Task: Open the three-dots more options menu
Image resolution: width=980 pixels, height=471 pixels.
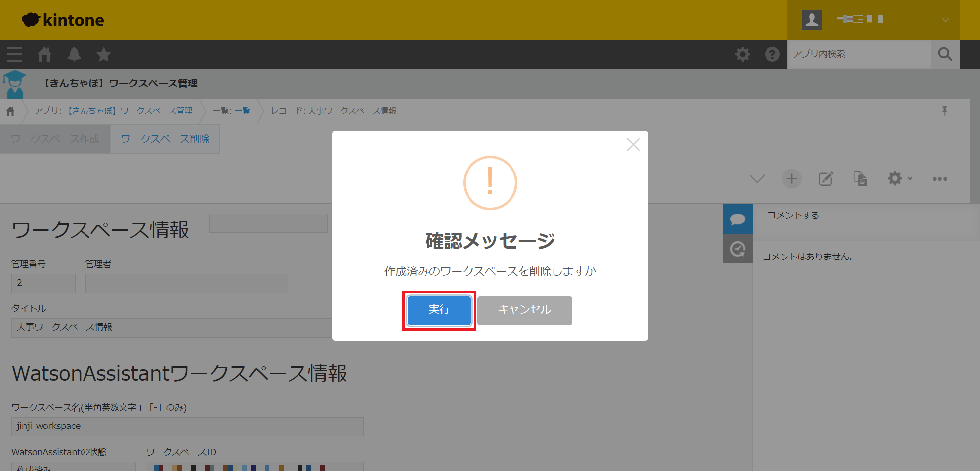Action: [939, 179]
